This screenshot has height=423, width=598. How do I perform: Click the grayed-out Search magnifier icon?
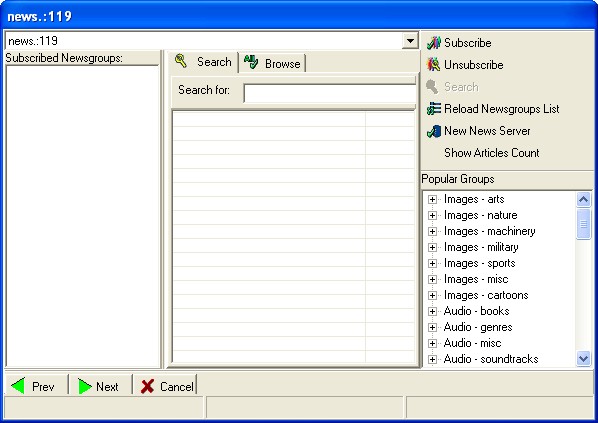pos(432,87)
